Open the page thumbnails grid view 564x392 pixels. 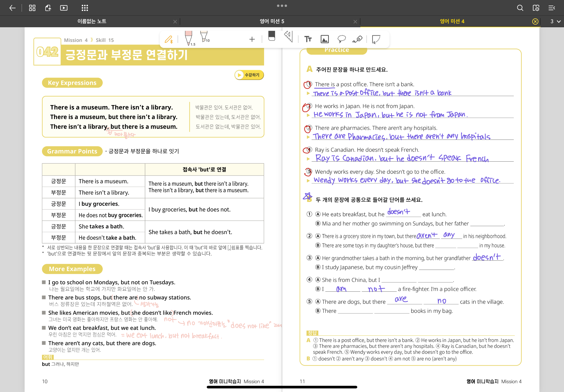point(32,8)
